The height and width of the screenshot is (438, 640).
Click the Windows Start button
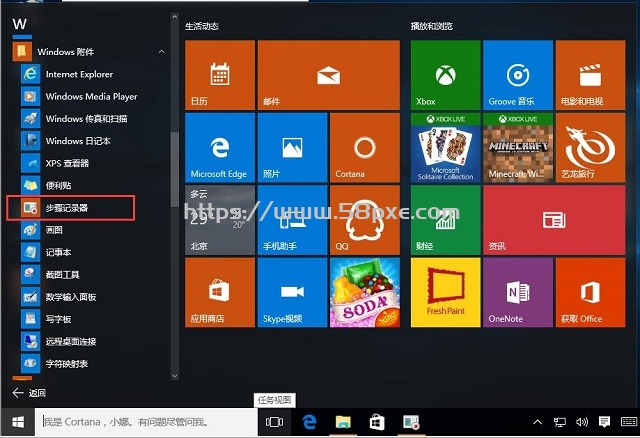(18, 422)
